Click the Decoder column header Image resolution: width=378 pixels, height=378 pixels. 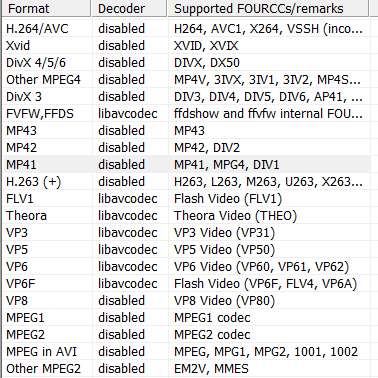[129, 8]
